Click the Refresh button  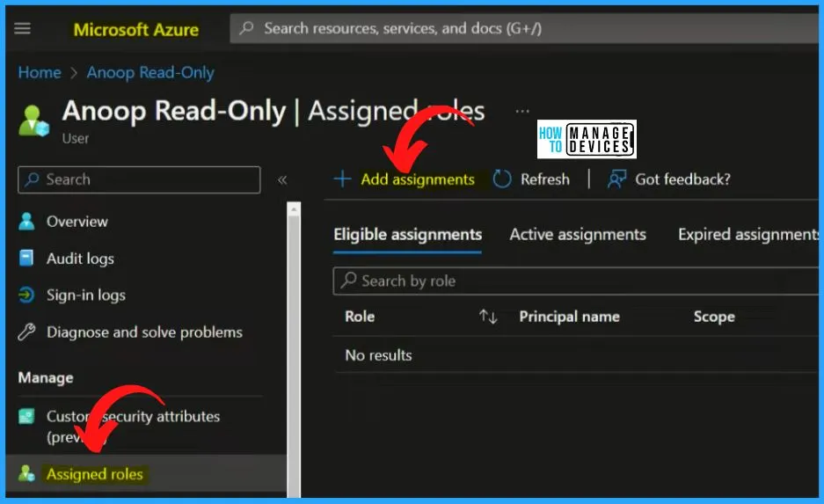tap(545, 179)
